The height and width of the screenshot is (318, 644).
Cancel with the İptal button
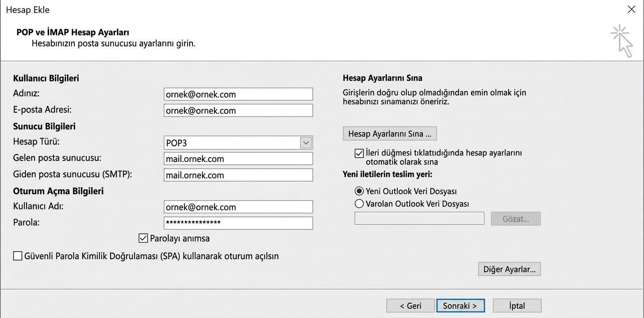coord(517,306)
